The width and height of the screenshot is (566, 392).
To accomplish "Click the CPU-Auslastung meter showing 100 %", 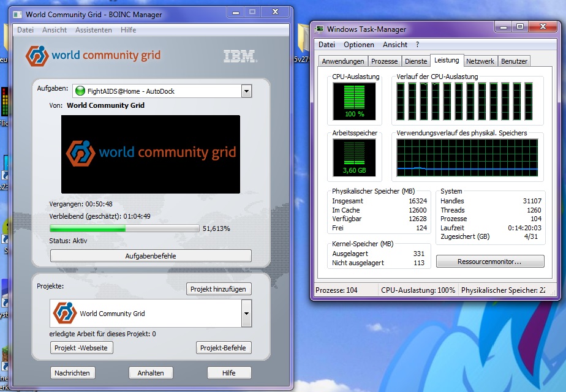I will point(354,101).
